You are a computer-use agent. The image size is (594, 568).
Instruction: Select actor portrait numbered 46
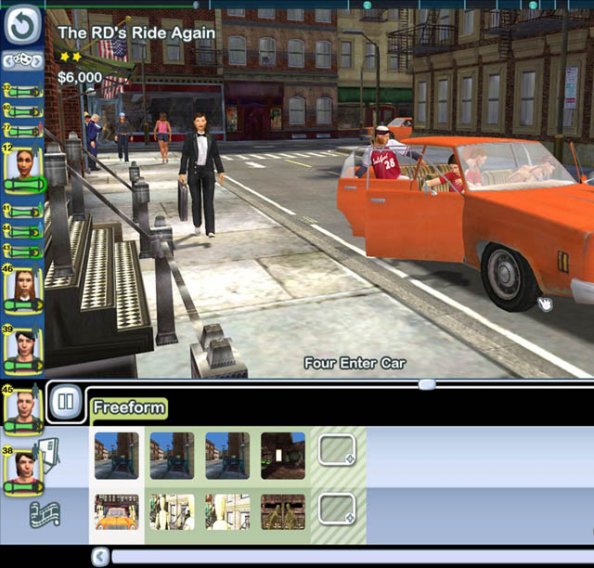tap(23, 289)
